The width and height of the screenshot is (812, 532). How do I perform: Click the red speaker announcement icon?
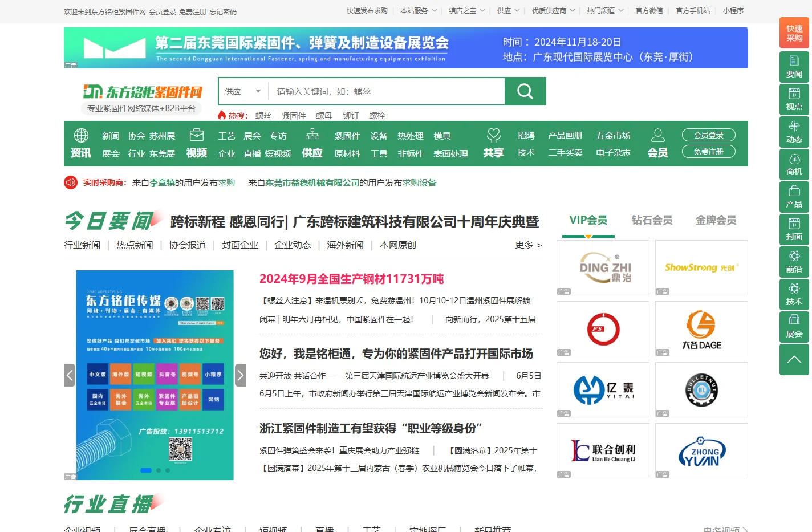point(71,182)
